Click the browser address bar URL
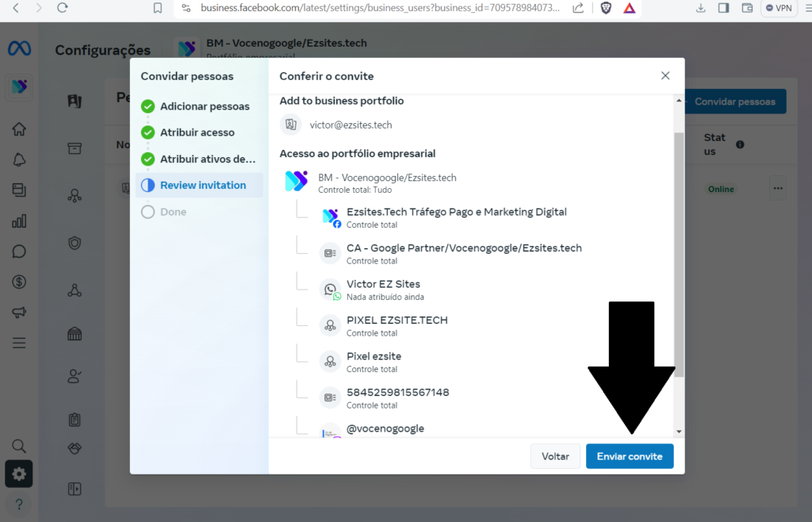The image size is (812, 522). point(380,8)
